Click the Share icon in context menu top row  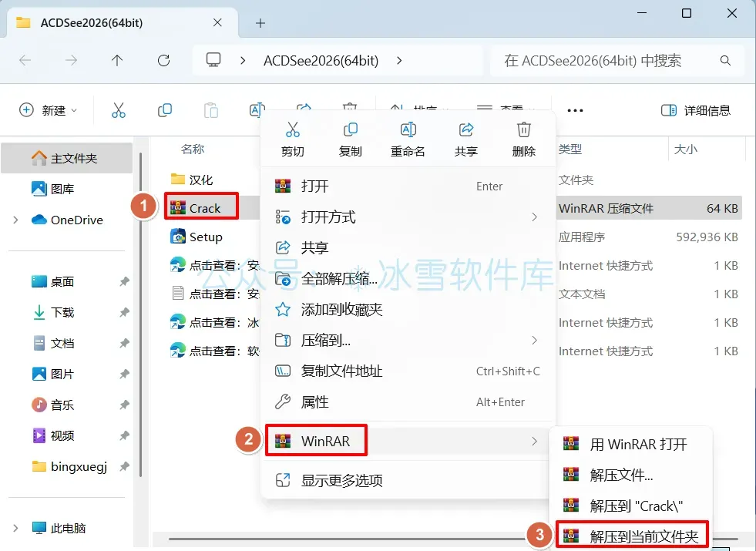tap(465, 129)
